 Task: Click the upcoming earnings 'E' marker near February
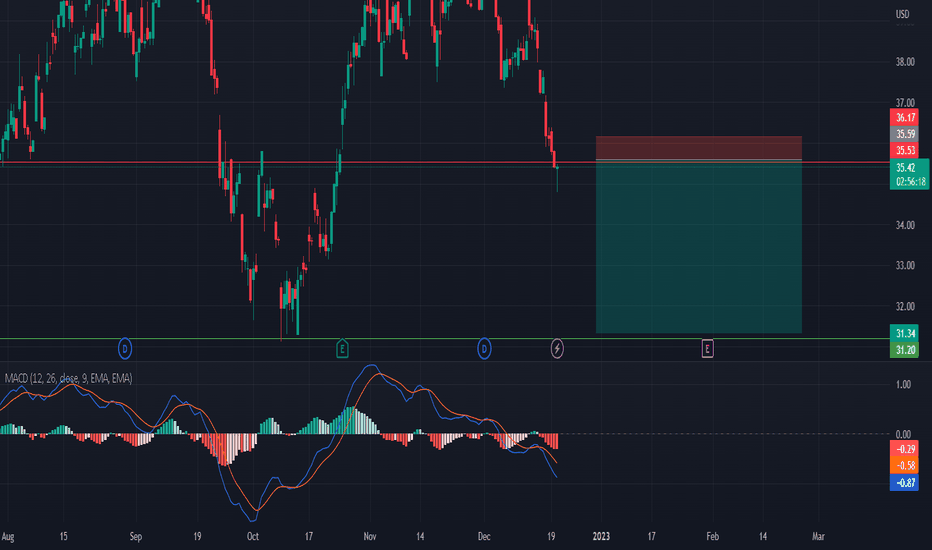pyautogui.click(x=707, y=348)
